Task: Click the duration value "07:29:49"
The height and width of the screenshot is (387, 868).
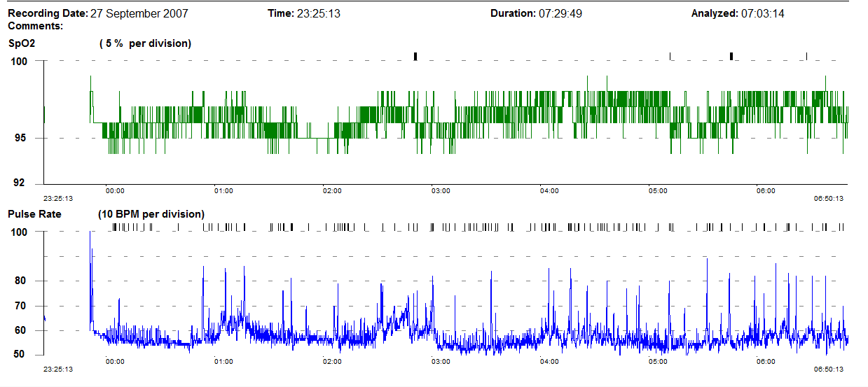Action: point(560,13)
